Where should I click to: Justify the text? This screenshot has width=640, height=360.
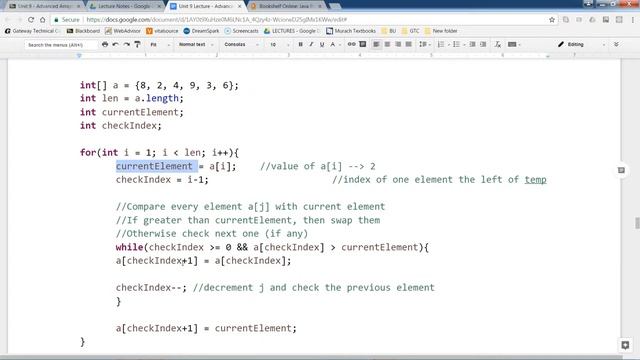click(409, 44)
